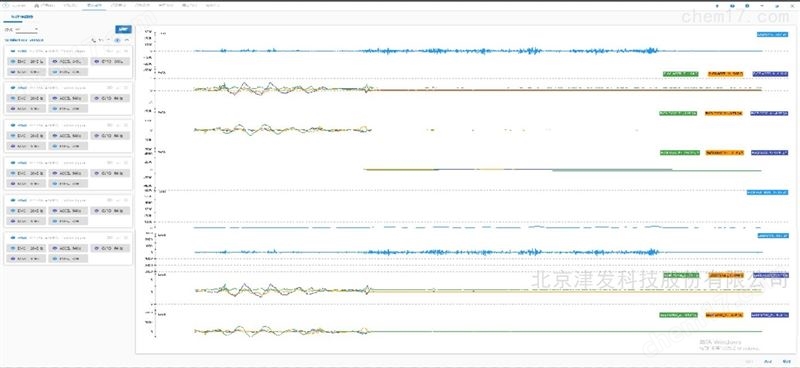Click the highlighted circular icon in the sensor list toolbar
Image resolution: width=800 pixels, height=368 pixels.
point(117,40)
